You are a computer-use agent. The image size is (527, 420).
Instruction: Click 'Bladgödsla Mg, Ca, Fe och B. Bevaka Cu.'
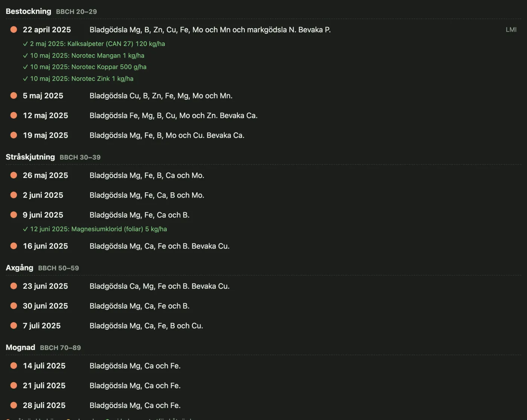coord(160,246)
